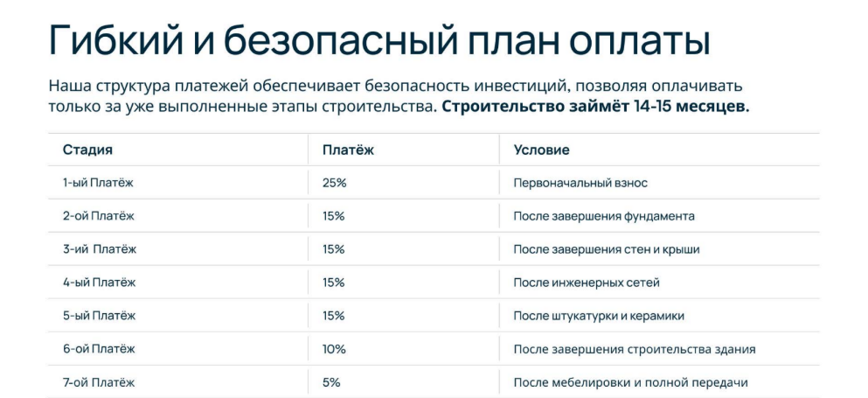Click the heading Гибкий и безопасный план оплаты
This screenshot has height=398, width=868.
coord(379,41)
